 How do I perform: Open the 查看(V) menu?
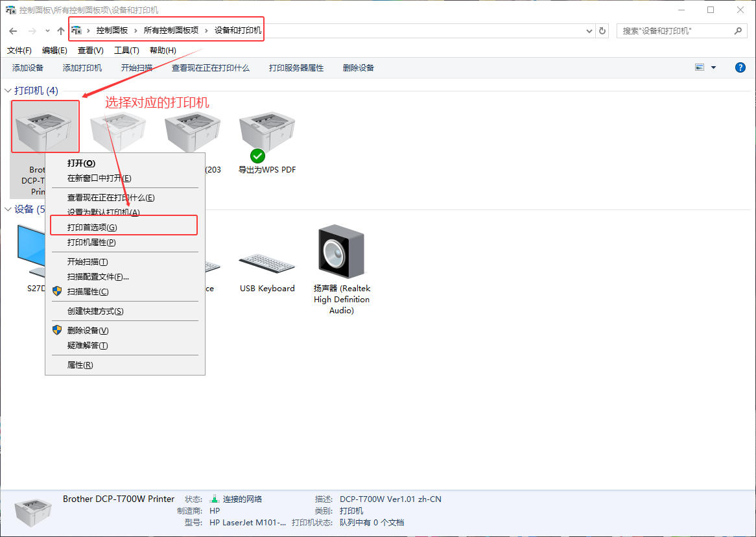tap(90, 51)
